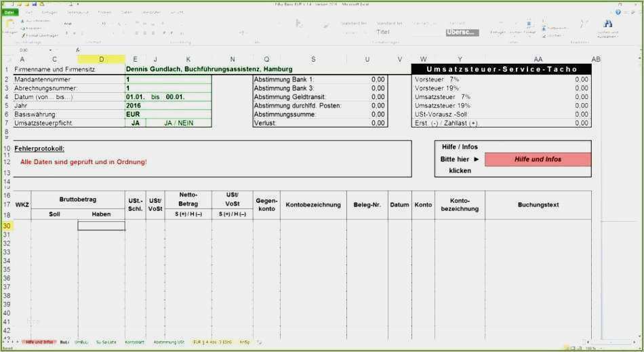Select column D header
Screen dimensions: 644x352
tap(102, 59)
